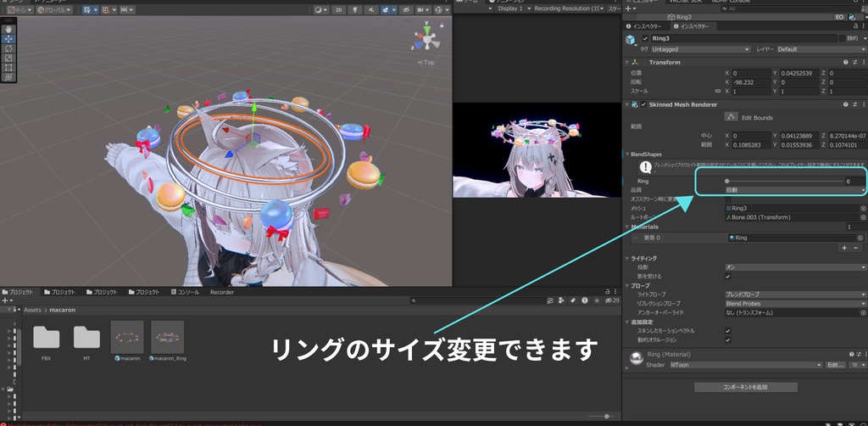
Task: Click the scene orientation gizmo
Action: tap(427, 40)
